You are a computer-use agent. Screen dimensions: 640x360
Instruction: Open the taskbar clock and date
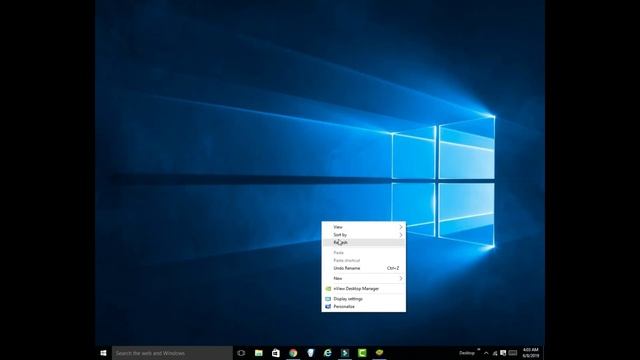click(531, 353)
